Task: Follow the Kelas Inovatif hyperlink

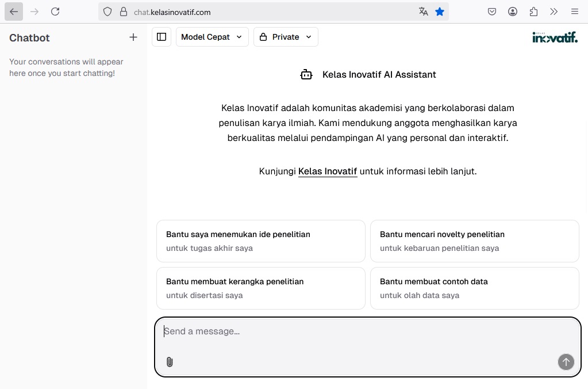Action: (x=328, y=171)
